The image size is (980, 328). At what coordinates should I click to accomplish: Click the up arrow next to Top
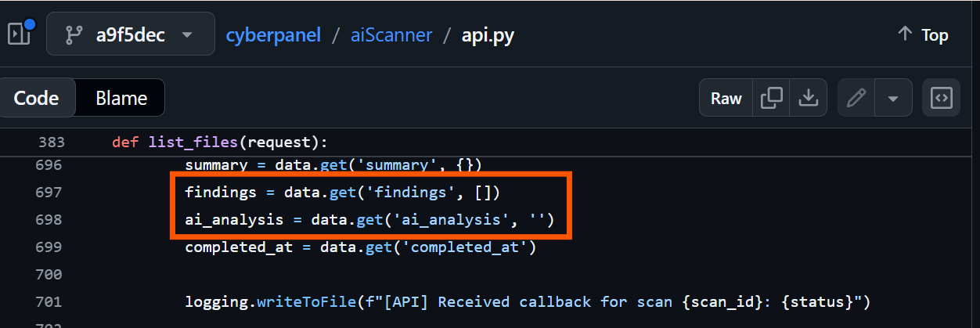coord(905,34)
